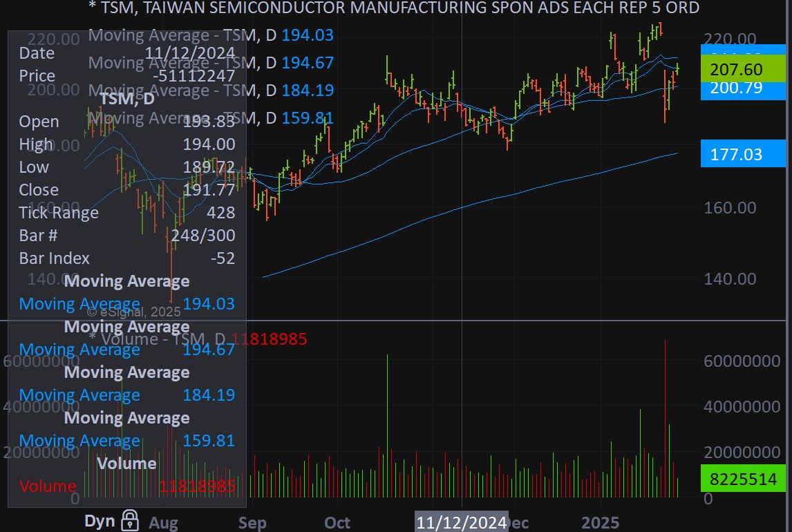Click the lock icon beside Dyn

point(130,520)
